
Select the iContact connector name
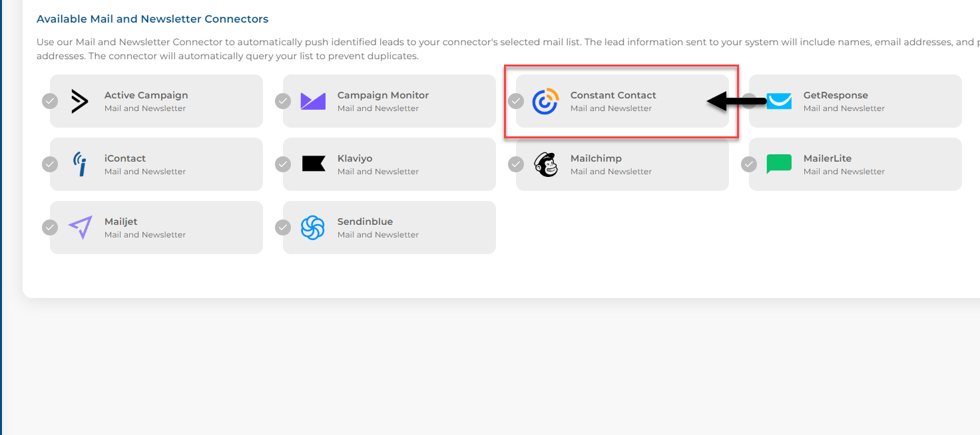[125, 158]
